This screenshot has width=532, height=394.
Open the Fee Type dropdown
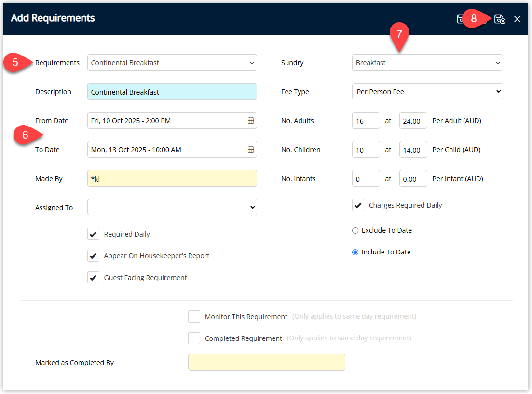pos(427,92)
